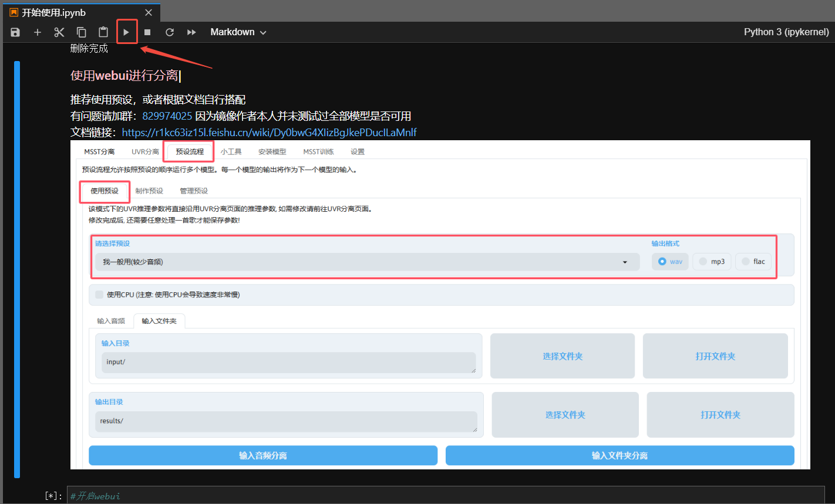Image resolution: width=835 pixels, height=504 pixels.
Task: Open the group number link 829974025
Action: pos(167,116)
